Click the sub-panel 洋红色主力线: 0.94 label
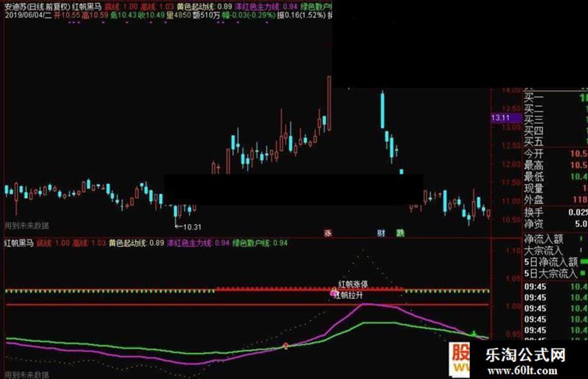Screen dimensions: 588x379 tap(198, 243)
